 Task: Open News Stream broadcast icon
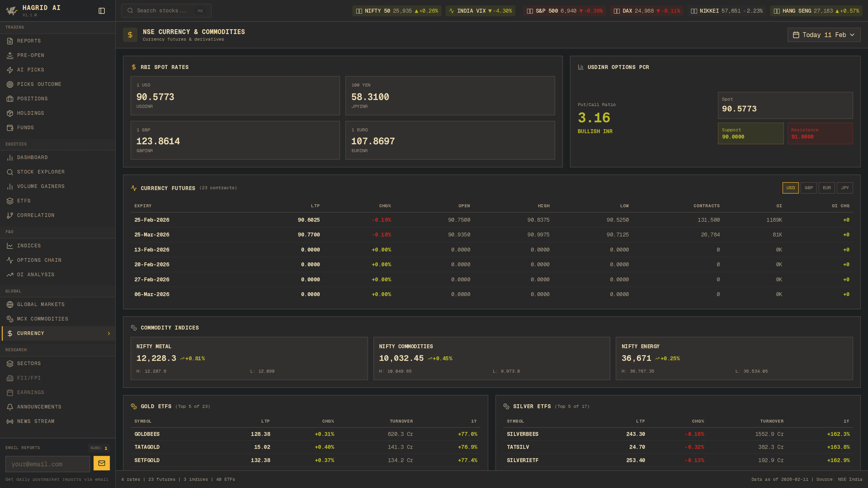tap(10, 421)
